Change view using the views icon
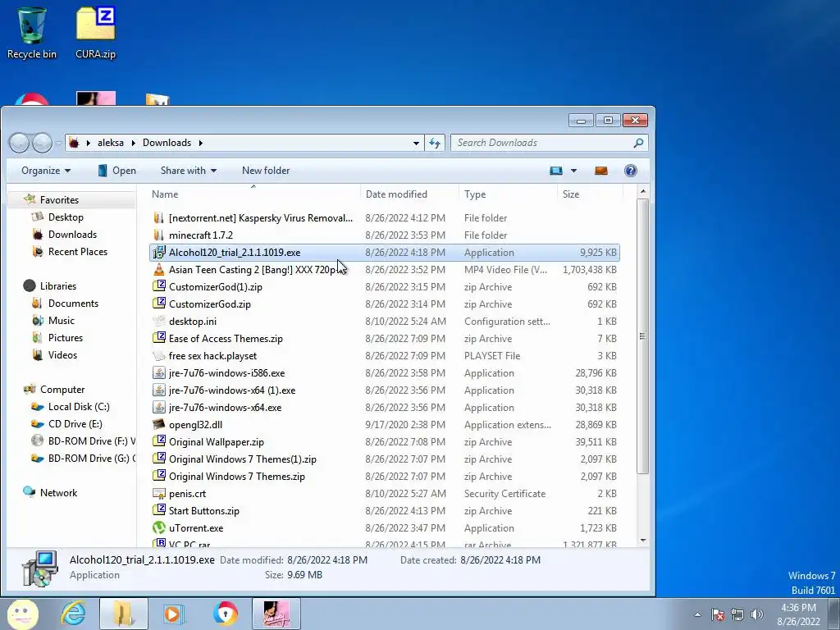The image size is (840, 630). coord(556,171)
